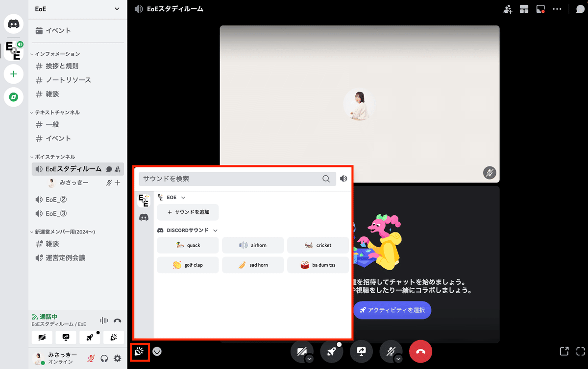Open microphone options dropdown arrow
The height and width of the screenshot is (369, 588).
click(398, 359)
